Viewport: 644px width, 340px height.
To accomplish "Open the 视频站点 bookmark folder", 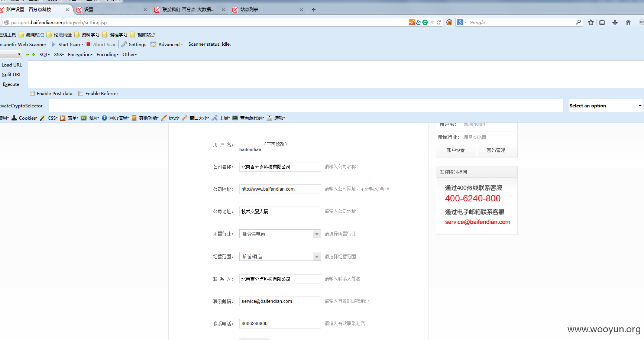I will [x=143, y=35].
